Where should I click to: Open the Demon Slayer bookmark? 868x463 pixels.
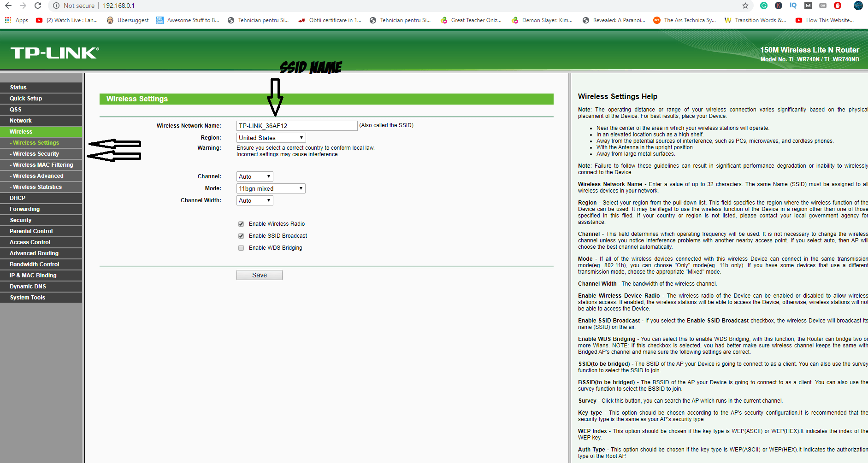(x=542, y=20)
